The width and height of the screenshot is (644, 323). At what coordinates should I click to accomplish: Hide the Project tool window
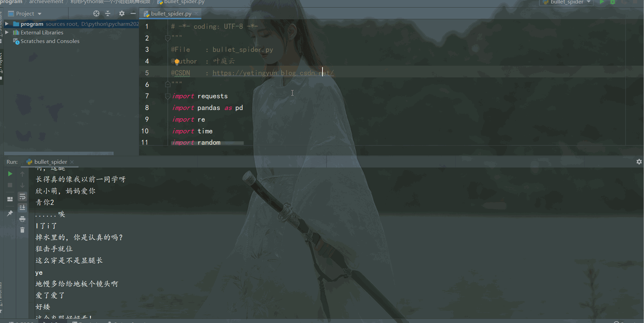click(133, 13)
